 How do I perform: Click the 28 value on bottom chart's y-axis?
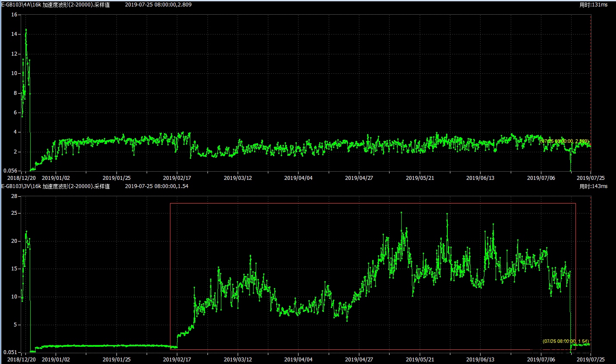click(x=14, y=196)
